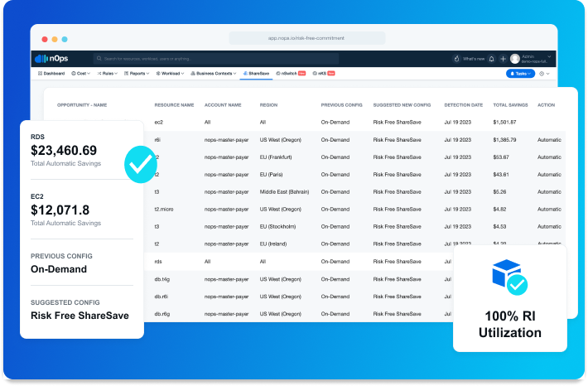Open the What's new link
This screenshot has width=588, height=386.
pos(474,59)
